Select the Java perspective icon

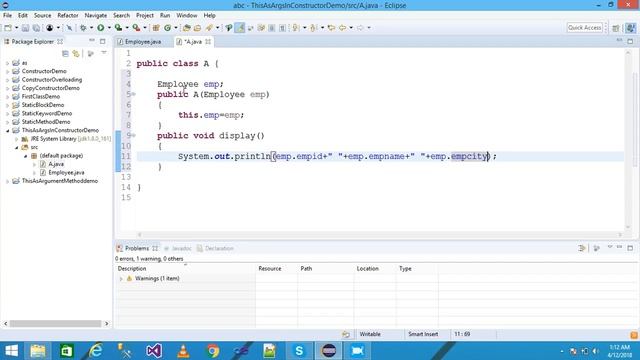point(631,28)
